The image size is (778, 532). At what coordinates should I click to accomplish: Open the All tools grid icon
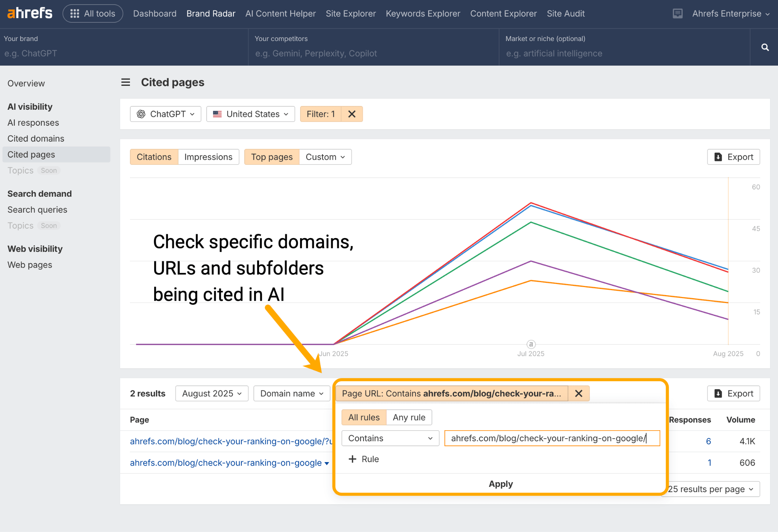75,13
